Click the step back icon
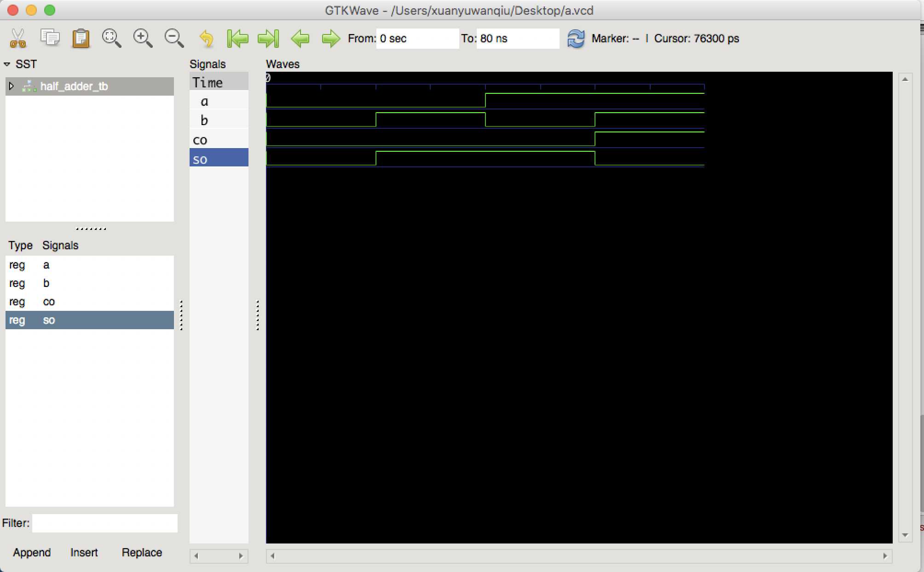This screenshot has width=924, height=572. (x=301, y=38)
